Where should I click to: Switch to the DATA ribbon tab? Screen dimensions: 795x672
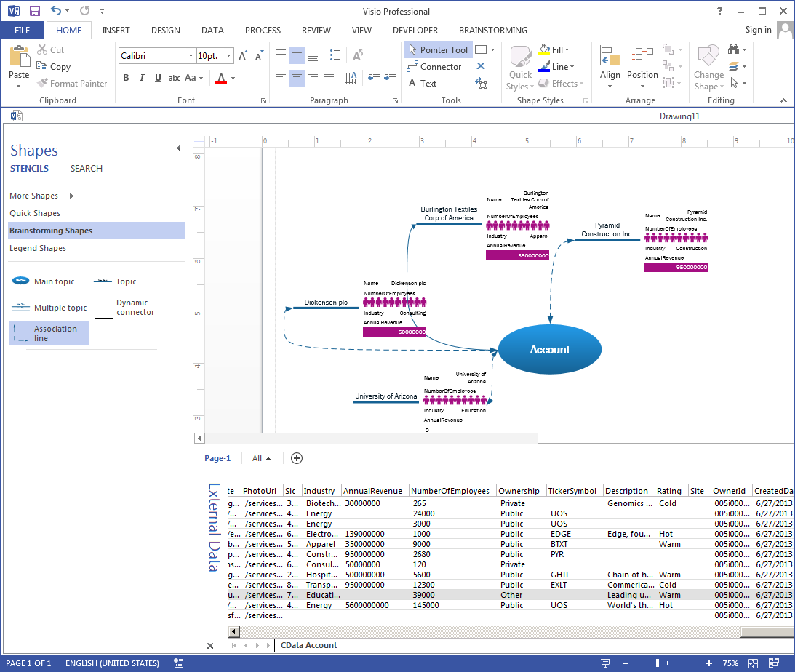coord(212,31)
